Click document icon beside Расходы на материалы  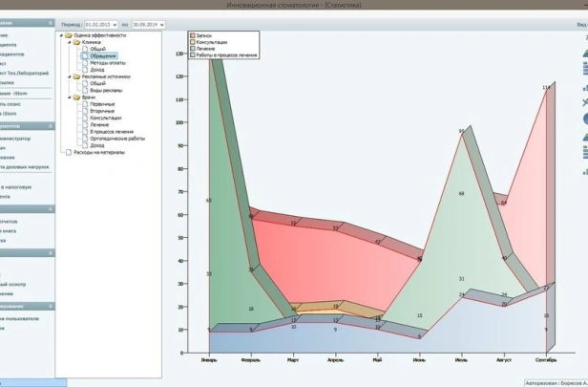[x=66, y=152]
